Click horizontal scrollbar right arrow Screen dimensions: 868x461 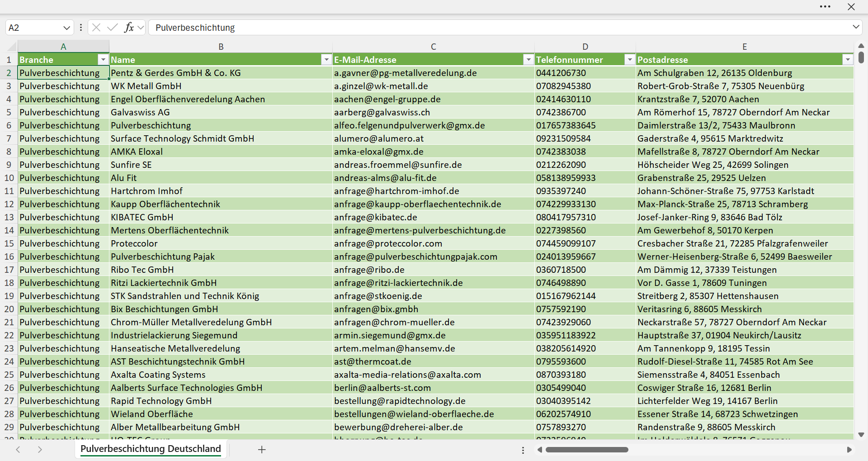point(849,450)
